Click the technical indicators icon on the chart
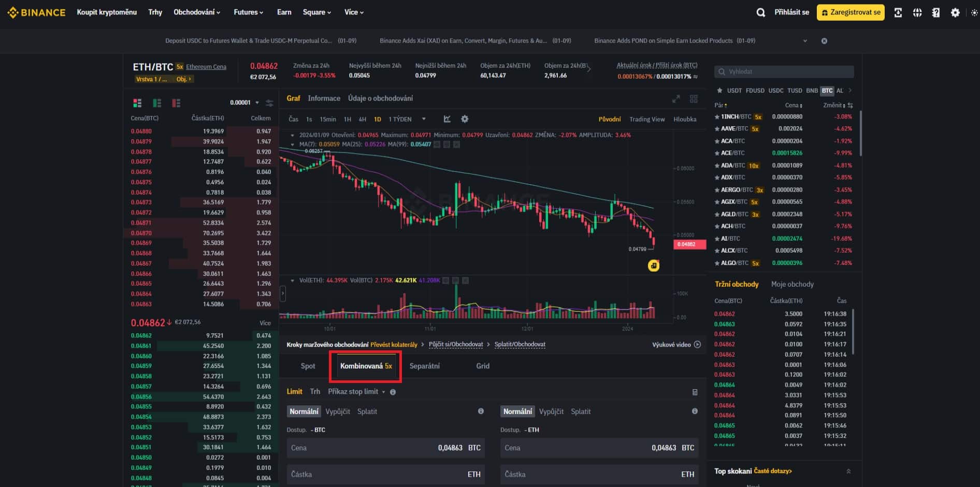980x487 pixels. click(447, 119)
